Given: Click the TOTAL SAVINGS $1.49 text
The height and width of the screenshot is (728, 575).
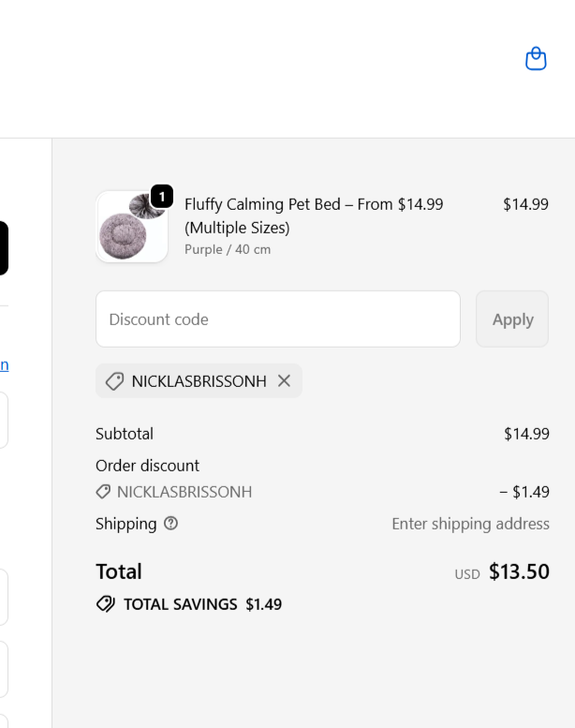Looking at the screenshot, I should click(x=202, y=604).
